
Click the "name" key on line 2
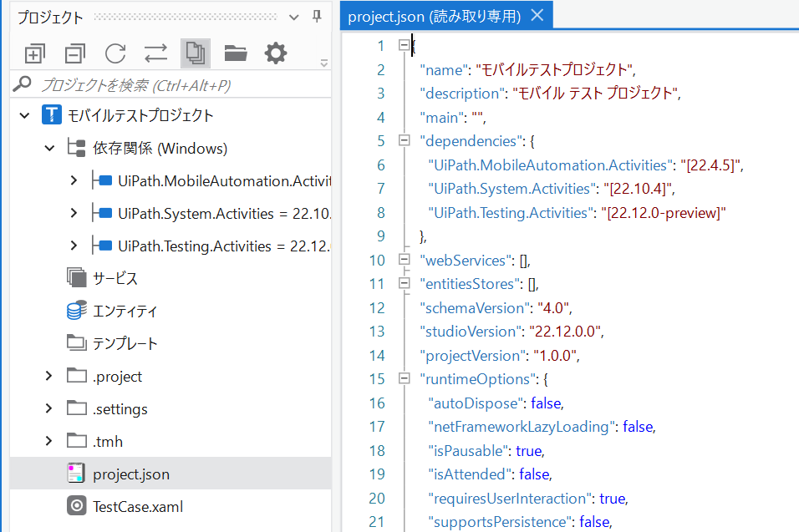444,70
